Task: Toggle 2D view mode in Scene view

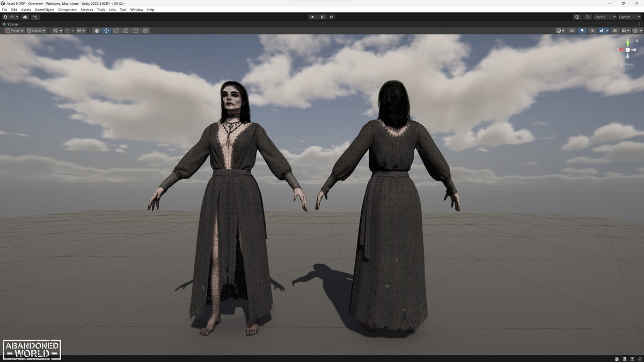Action: pyautogui.click(x=572, y=31)
